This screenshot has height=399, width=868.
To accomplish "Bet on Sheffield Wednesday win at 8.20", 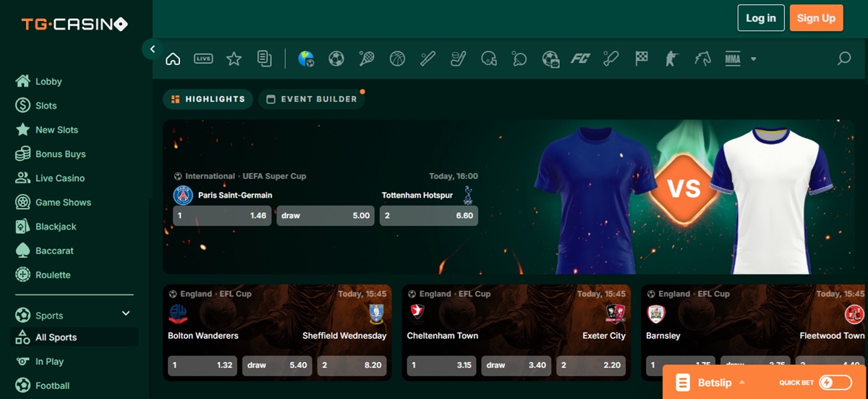I will point(352,366).
